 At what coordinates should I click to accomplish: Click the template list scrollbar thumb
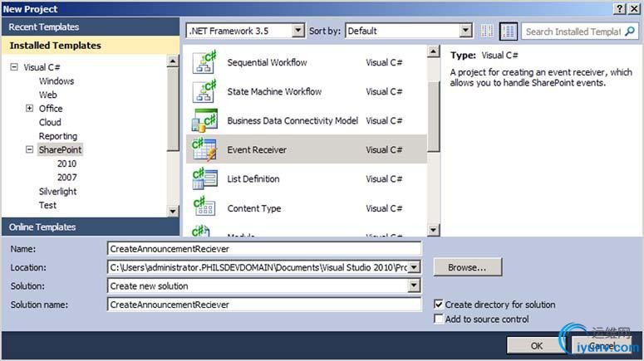(x=433, y=116)
